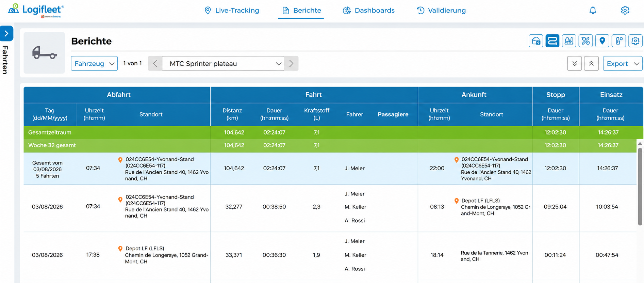
Task: Click the 2,3 fuel value
Action: [316, 207]
